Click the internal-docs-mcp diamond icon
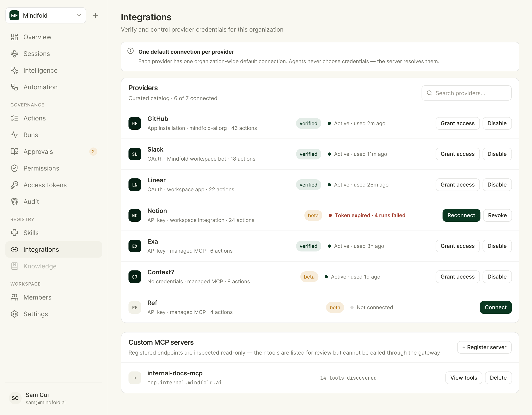This screenshot has width=532, height=415. coord(135,378)
